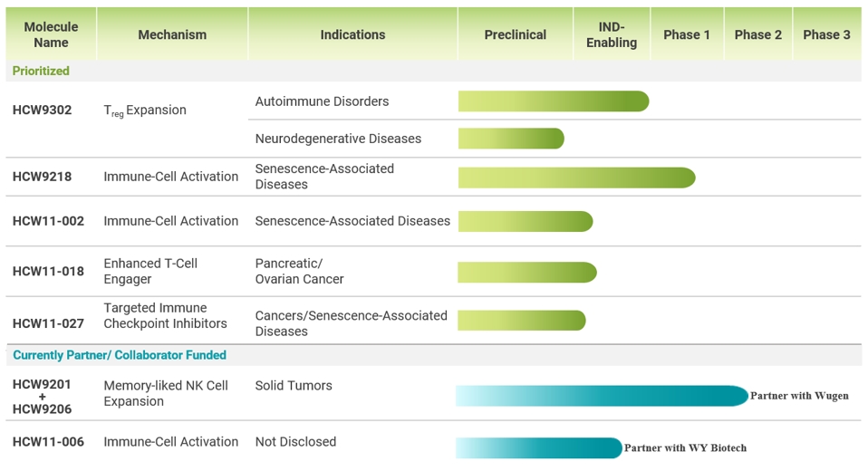Click the Indications column header
The height and width of the screenshot is (471, 868).
[352, 34]
